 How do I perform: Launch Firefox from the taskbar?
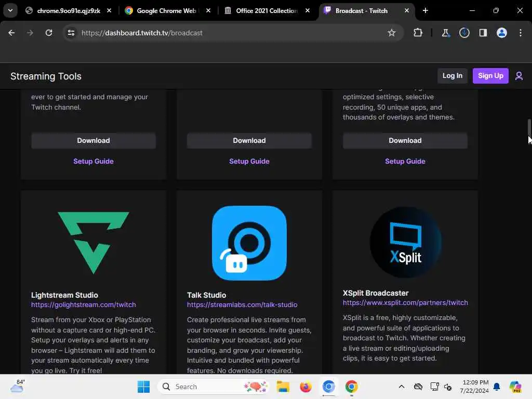305,387
